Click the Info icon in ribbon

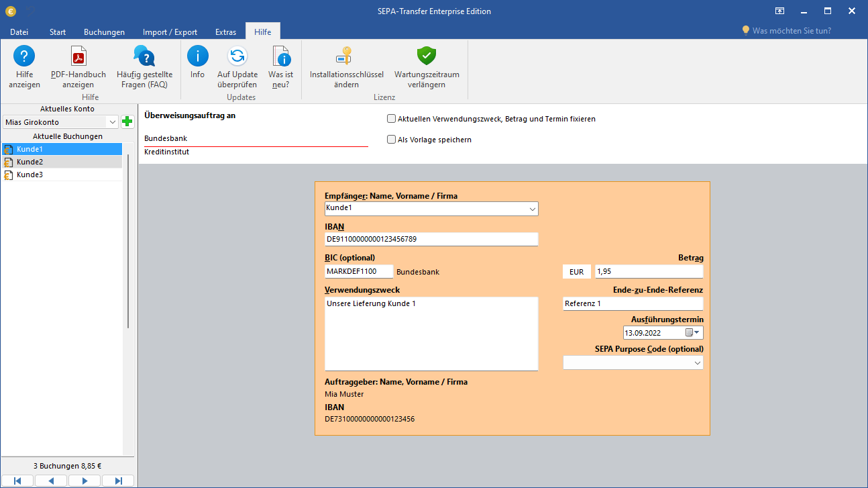197,57
